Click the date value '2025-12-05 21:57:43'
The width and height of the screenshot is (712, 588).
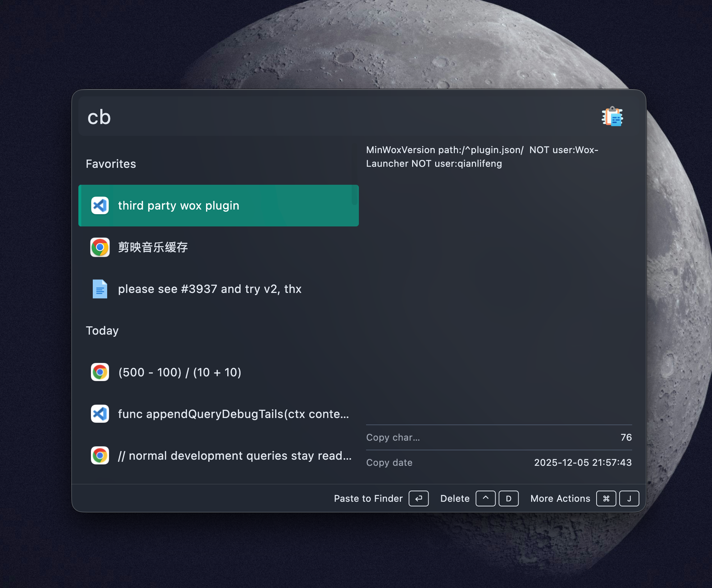(583, 463)
